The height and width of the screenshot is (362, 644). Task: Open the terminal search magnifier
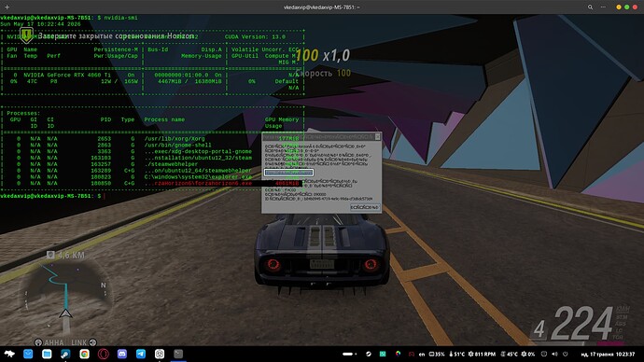(590, 7)
